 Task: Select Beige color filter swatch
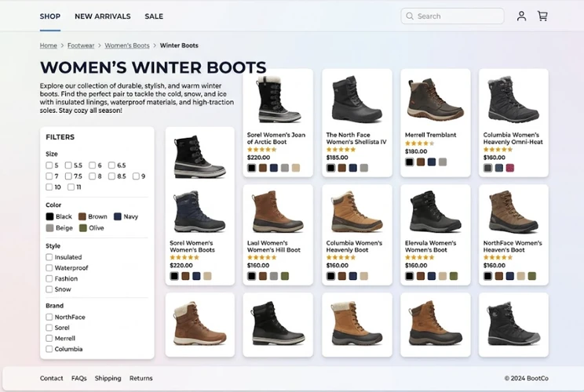click(x=50, y=228)
